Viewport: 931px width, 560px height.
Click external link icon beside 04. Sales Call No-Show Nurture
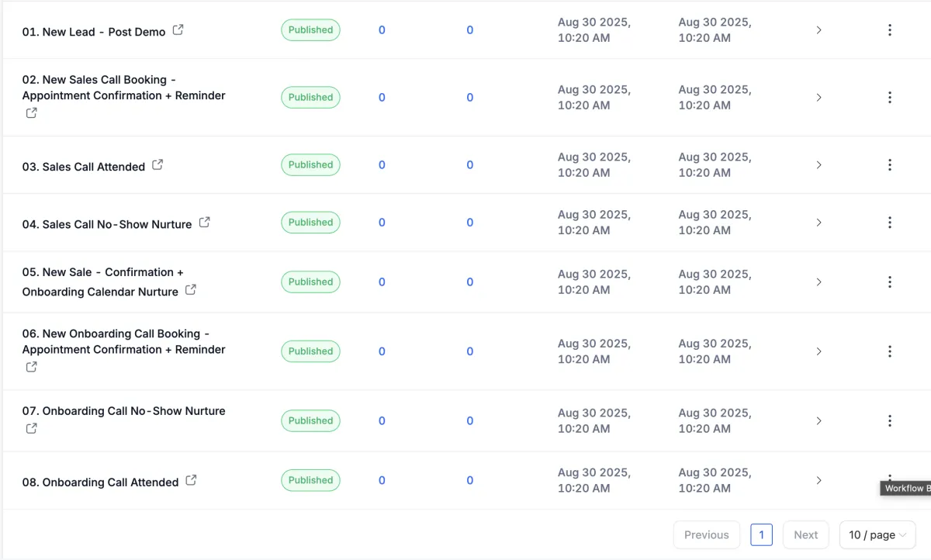pos(204,223)
